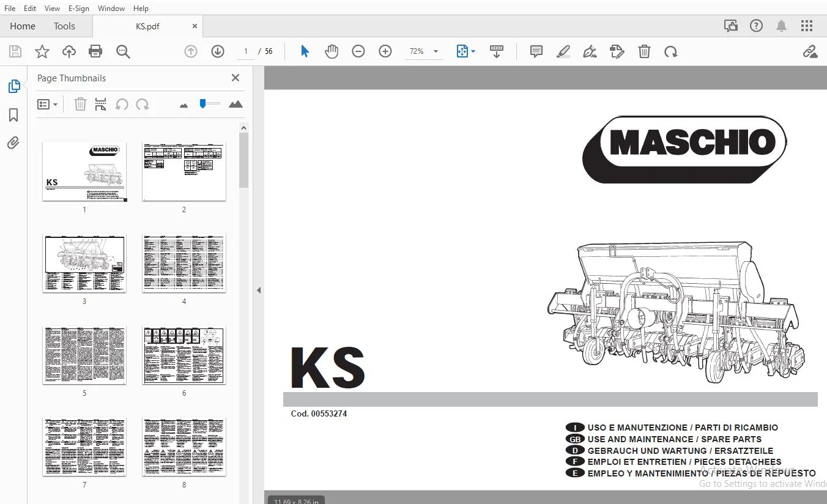Upload the file to cloud
This screenshot has width=827, height=504.
pos(69,52)
